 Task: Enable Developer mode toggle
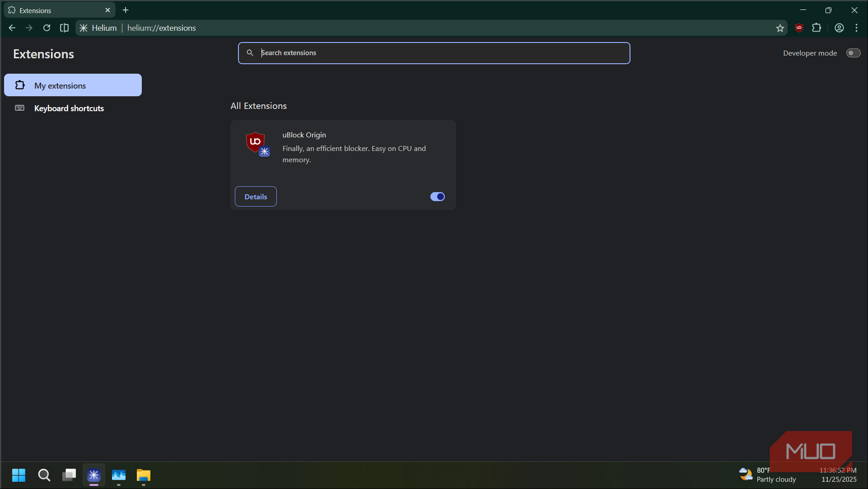pos(853,53)
